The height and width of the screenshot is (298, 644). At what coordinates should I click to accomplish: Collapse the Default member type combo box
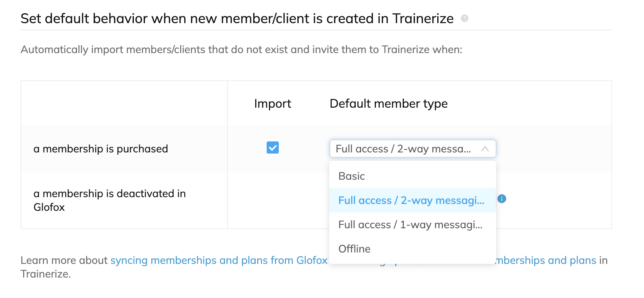click(x=413, y=149)
